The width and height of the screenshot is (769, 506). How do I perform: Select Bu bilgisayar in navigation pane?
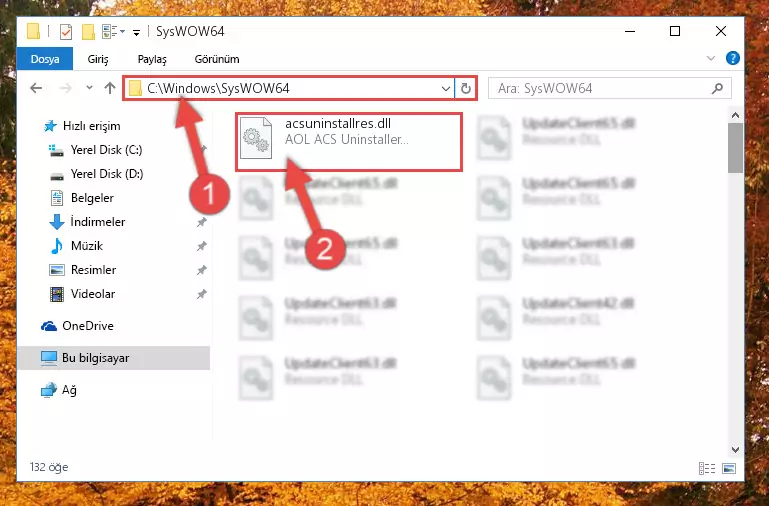(113, 358)
